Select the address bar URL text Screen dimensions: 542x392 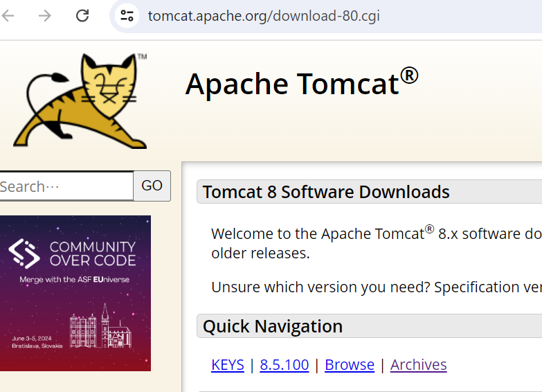[264, 16]
